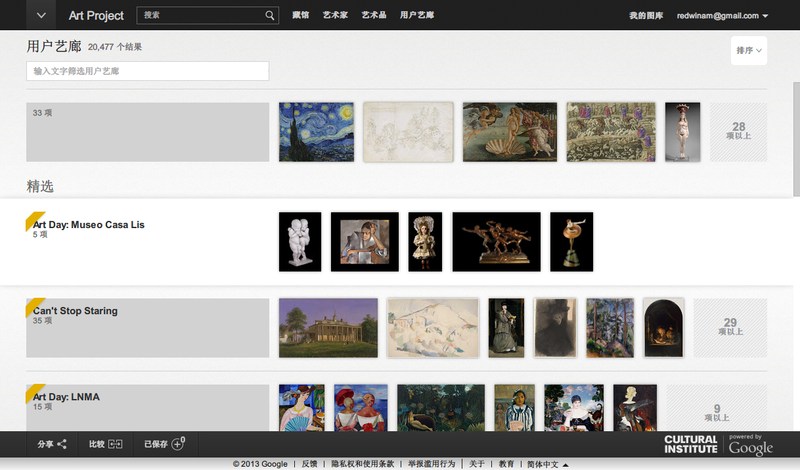The image size is (800, 470).
Task: Open the 艺术品 menu item
Action: coord(374,15)
